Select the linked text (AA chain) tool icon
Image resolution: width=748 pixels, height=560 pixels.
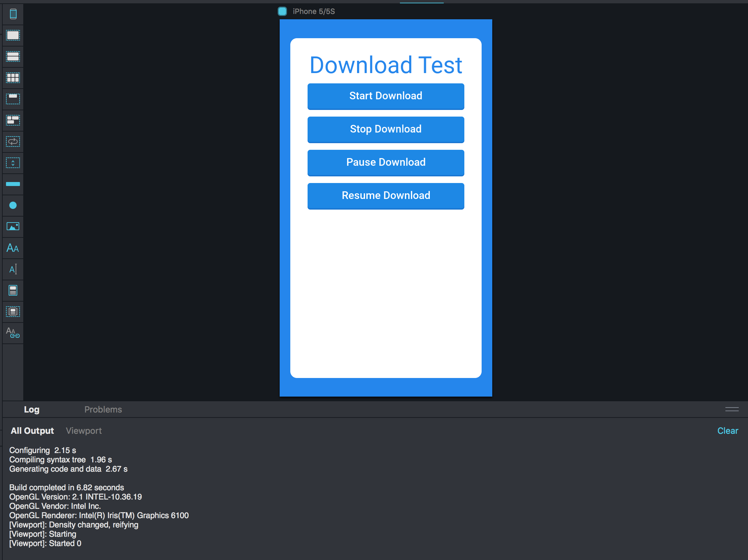coord(13,333)
